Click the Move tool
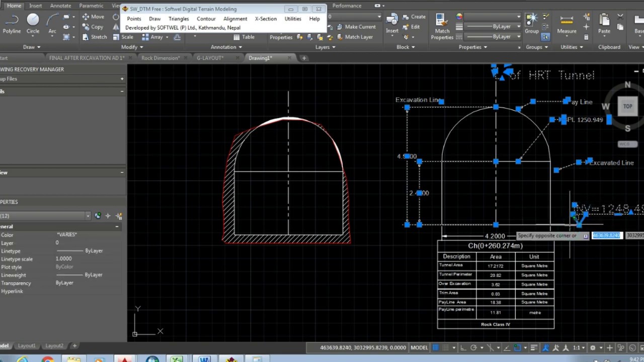The height and width of the screenshot is (362, 644). click(x=93, y=17)
